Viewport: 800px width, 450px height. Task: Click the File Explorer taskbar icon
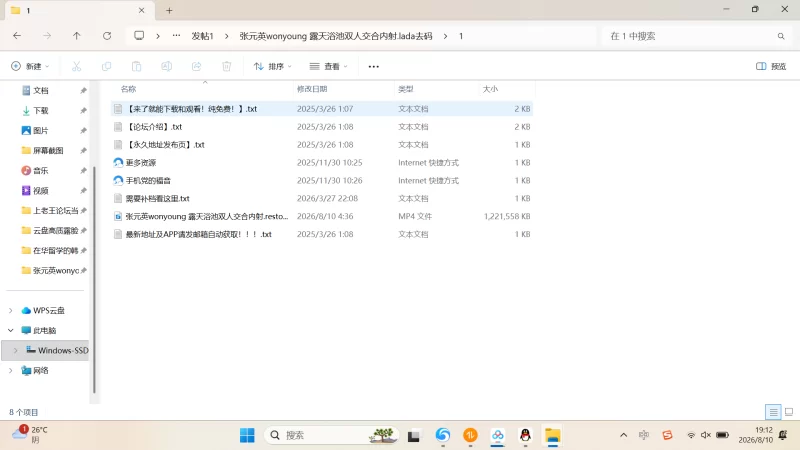[553, 435]
